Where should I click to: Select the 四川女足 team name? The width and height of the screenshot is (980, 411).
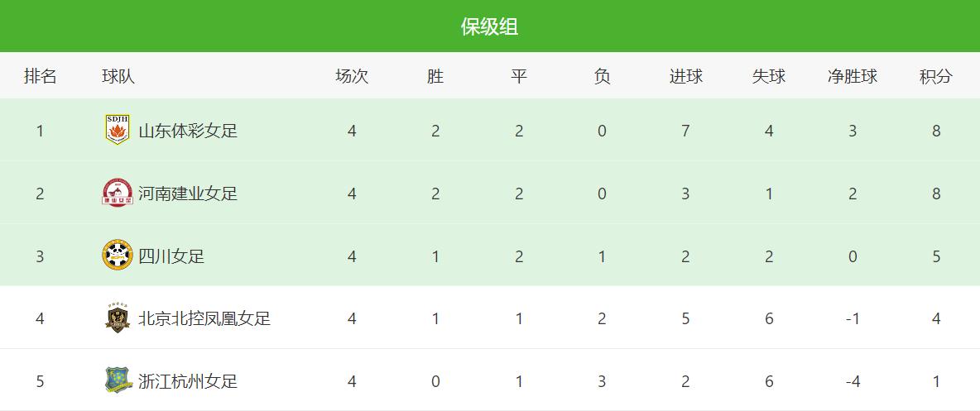click(x=171, y=256)
